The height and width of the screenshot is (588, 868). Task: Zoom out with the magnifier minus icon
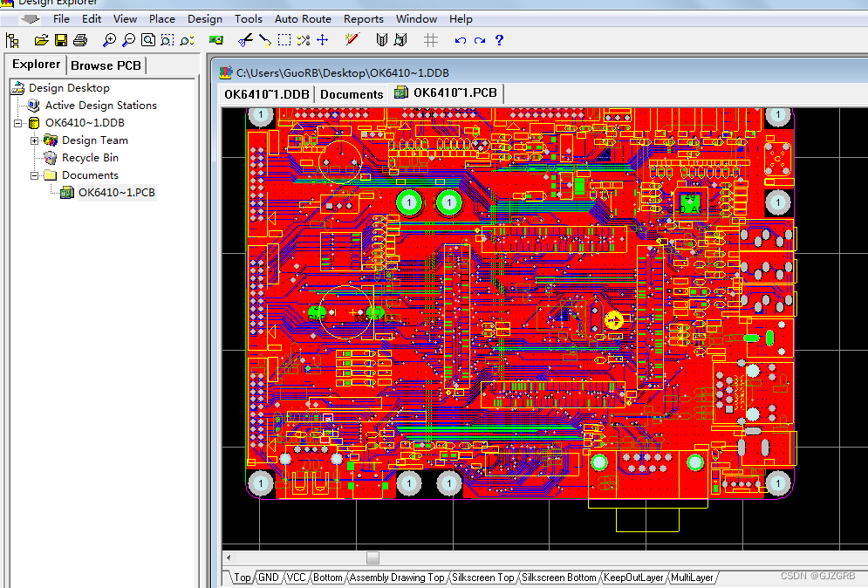pos(128,40)
